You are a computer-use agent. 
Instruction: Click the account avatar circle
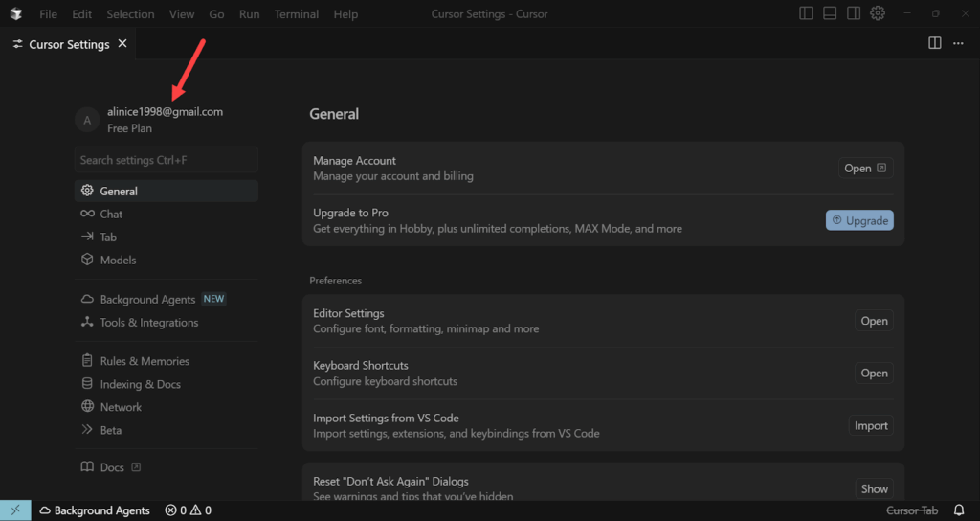tap(87, 120)
